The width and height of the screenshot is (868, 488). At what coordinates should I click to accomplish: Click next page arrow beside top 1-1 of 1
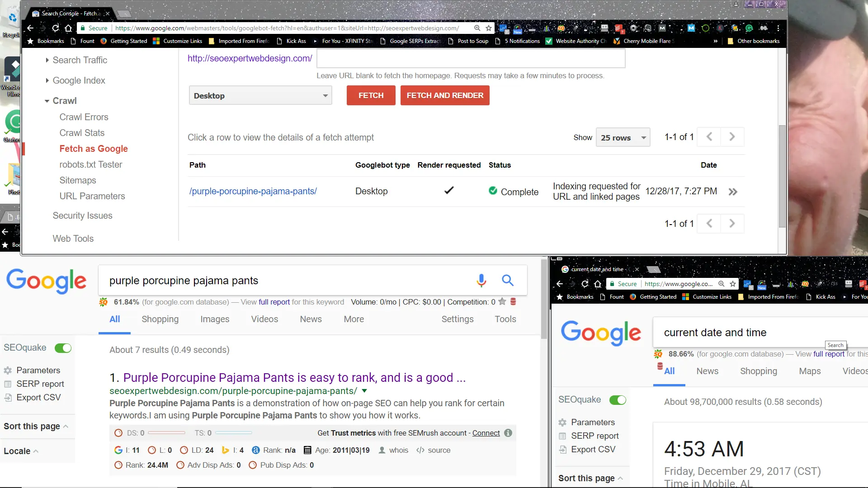pos(732,137)
